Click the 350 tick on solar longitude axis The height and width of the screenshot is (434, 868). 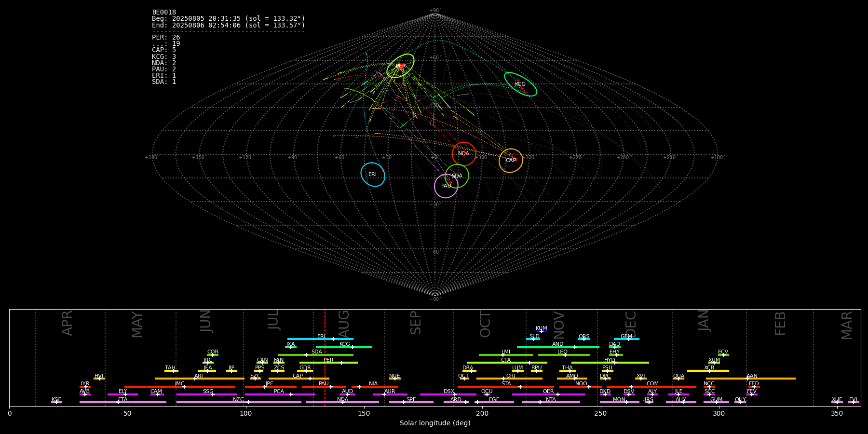click(837, 413)
